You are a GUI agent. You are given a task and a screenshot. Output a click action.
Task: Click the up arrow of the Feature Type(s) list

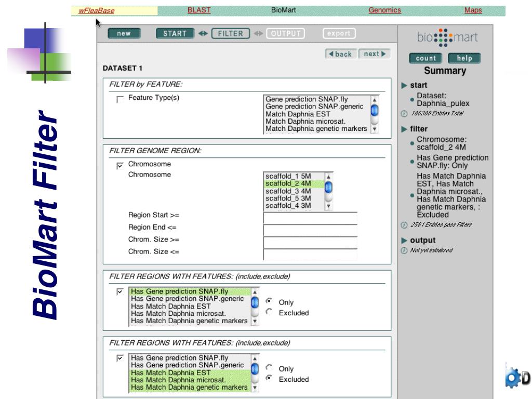[374, 100]
